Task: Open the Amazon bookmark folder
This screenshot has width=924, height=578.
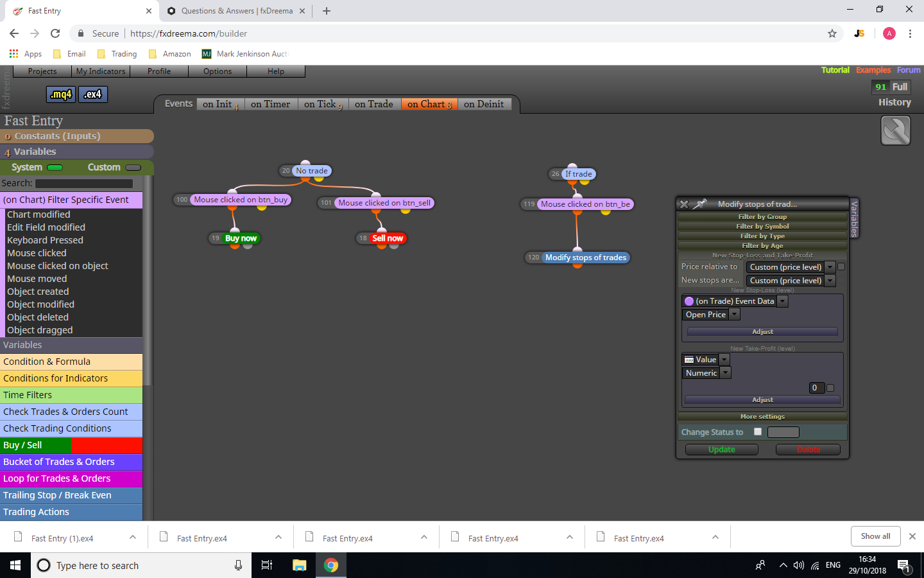Action: coord(170,54)
